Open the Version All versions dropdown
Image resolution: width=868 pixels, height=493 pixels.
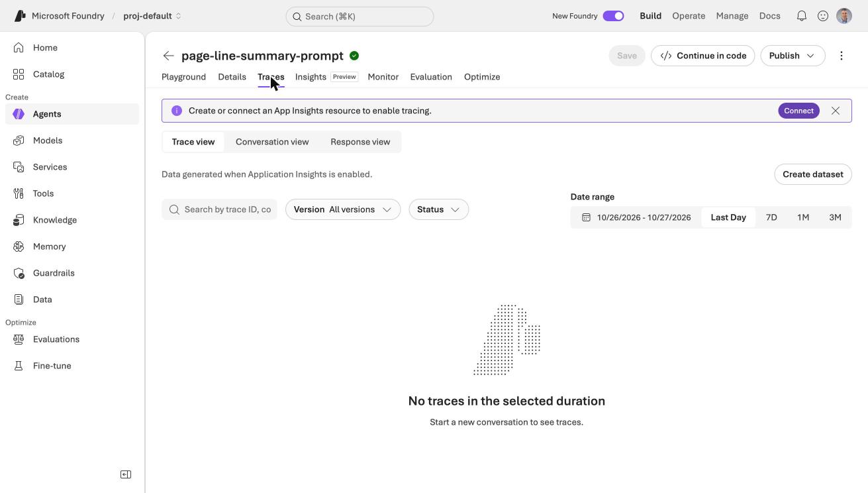coord(343,209)
